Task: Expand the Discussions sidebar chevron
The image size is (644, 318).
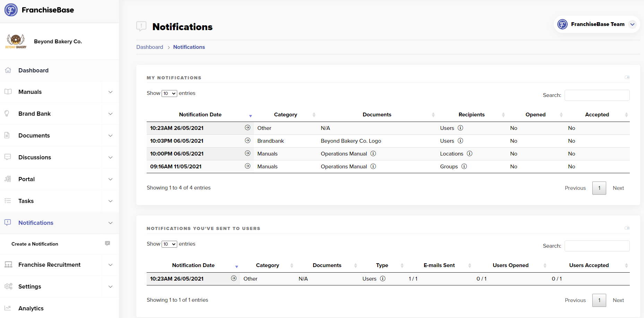Action: click(x=110, y=157)
